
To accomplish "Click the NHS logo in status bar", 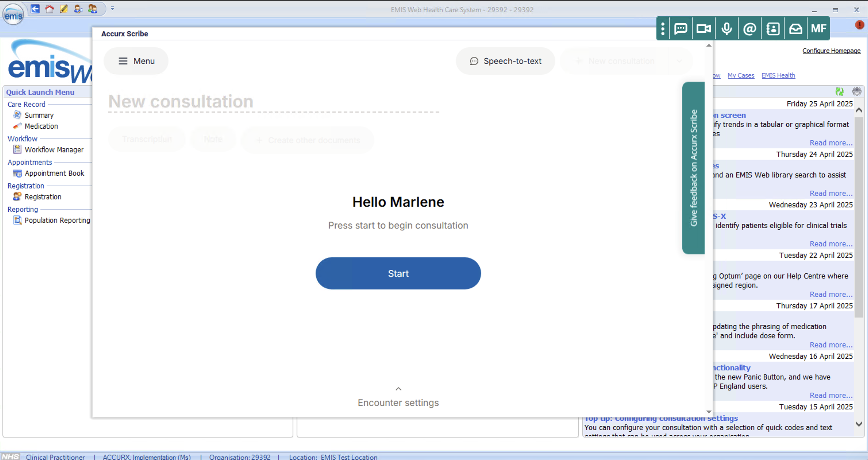I will (x=11, y=457).
